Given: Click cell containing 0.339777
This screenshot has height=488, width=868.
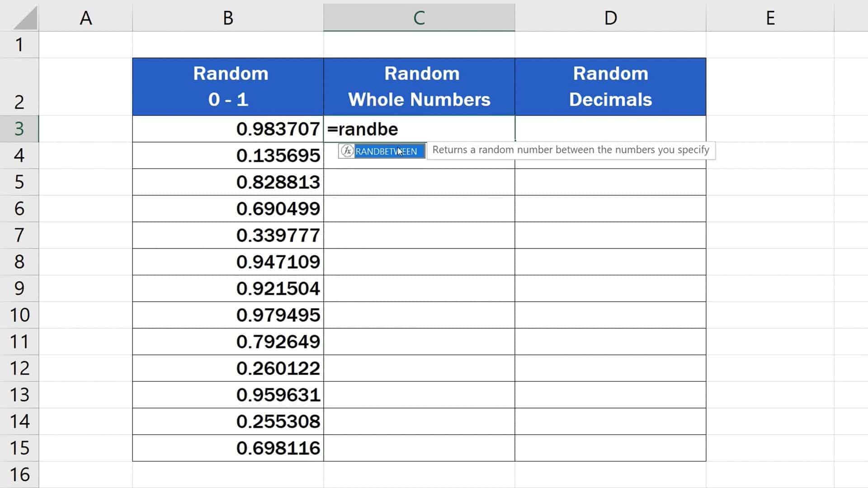Looking at the screenshot, I should click(228, 235).
